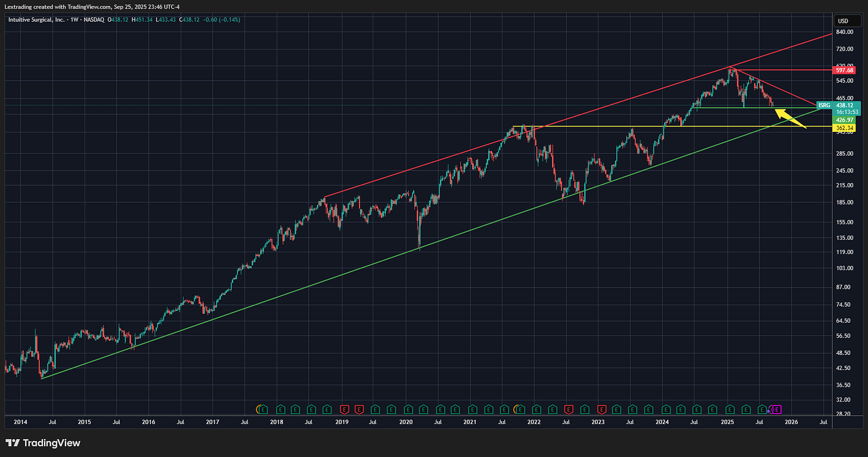Screen dimensions: 868x457
Task: Click red earnings marker above the 2019 label
Action: tap(345, 409)
